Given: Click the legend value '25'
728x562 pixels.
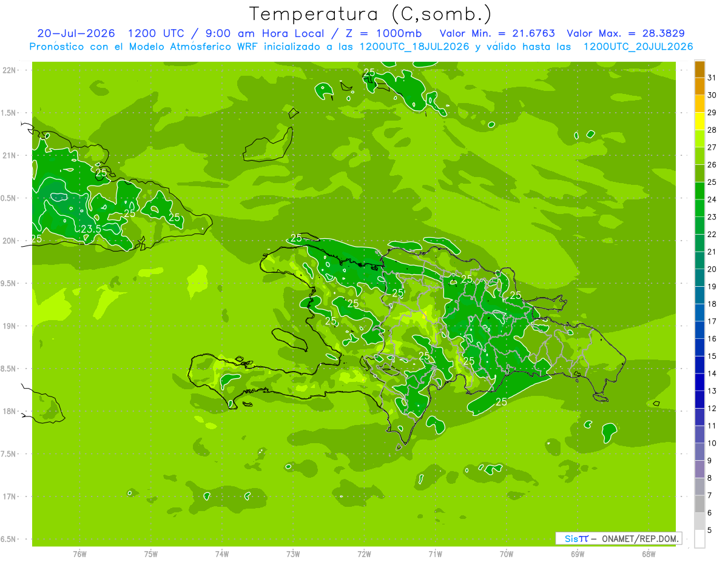Looking at the screenshot, I should [x=712, y=182].
